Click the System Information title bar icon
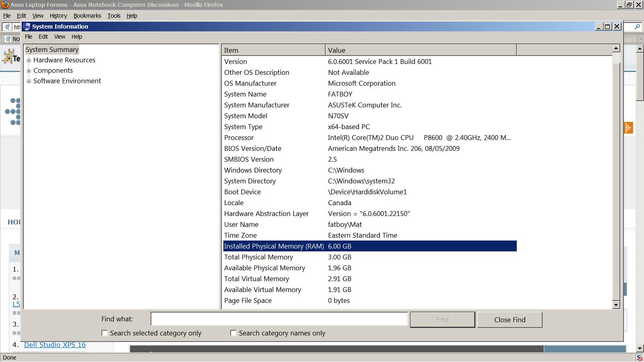644x362 pixels. 27,27
